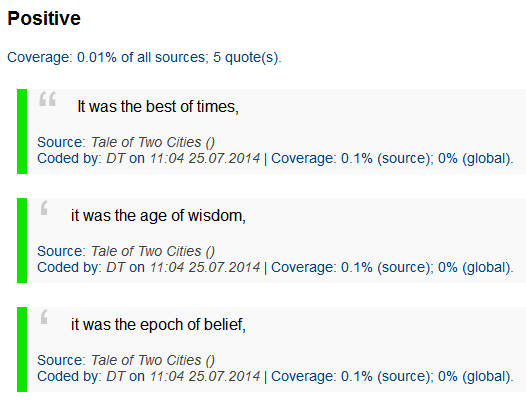Click the quote mark icon beside 'age of wisdom'
The height and width of the screenshot is (405, 526).
tap(44, 208)
